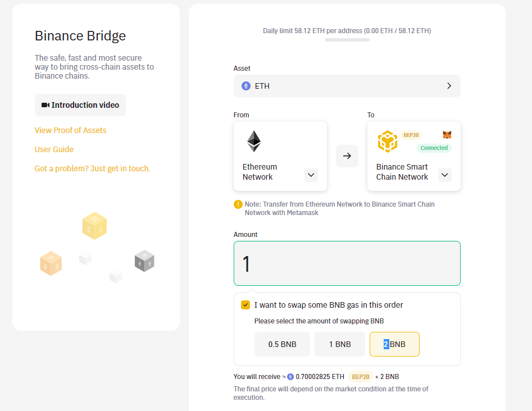
Task: Select the 0.5 BNB swap option
Action: 282,344
